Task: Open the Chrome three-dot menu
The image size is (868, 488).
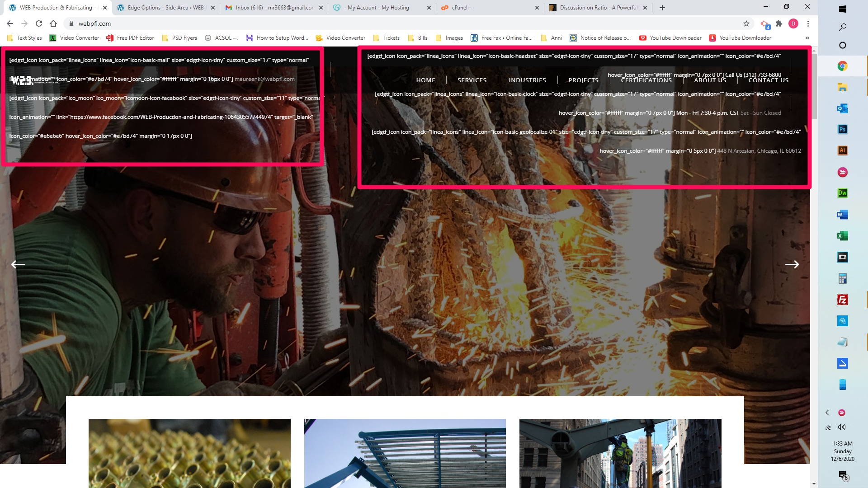Action: 808,23
